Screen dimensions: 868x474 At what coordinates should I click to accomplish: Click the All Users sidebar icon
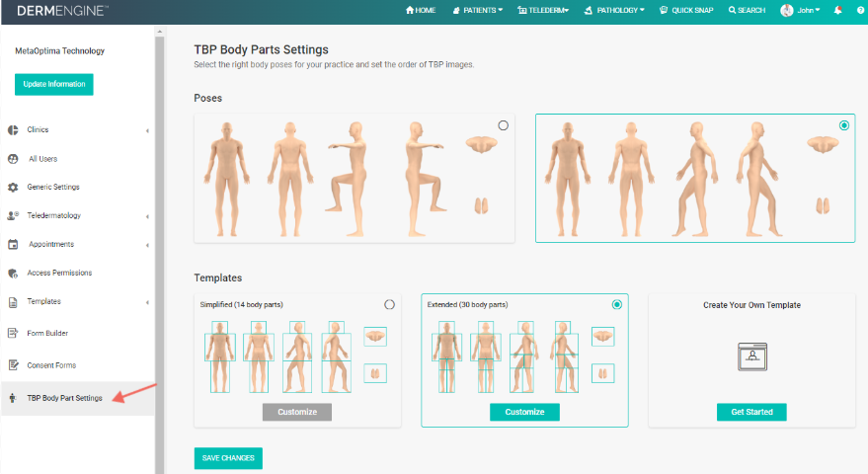13,159
